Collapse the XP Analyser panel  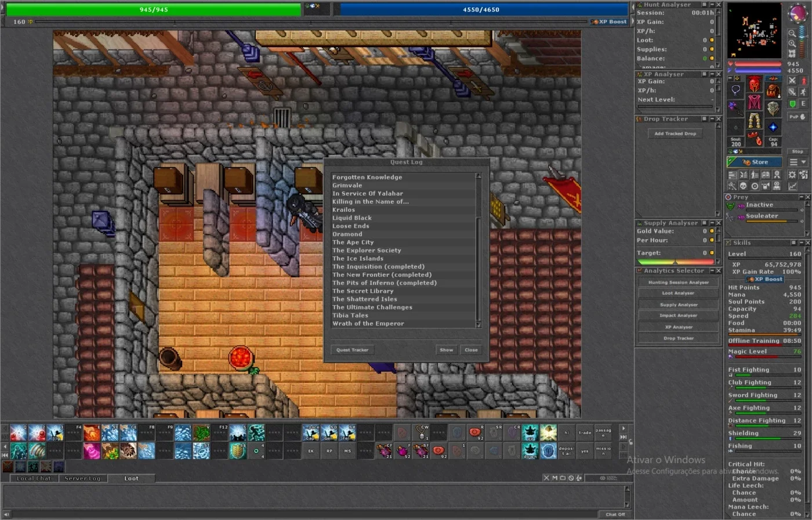pyautogui.click(x=712, y=74)
